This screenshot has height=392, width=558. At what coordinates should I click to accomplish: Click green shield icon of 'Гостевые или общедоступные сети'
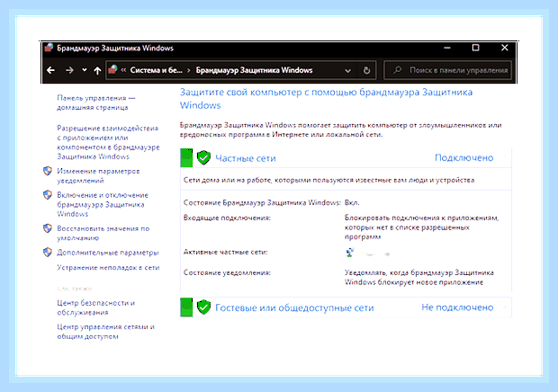coord(203,307)
